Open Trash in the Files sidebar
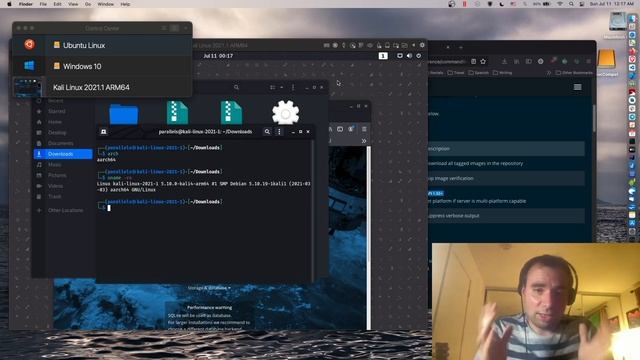Viewport: 640px width, 360px height. 63,196
